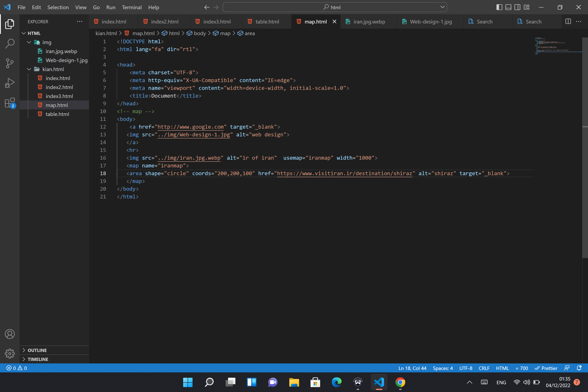Click the UTF-8 encoding selector
Image resolution: width=588 pixels, height=392 pixels.
point(466,368)
